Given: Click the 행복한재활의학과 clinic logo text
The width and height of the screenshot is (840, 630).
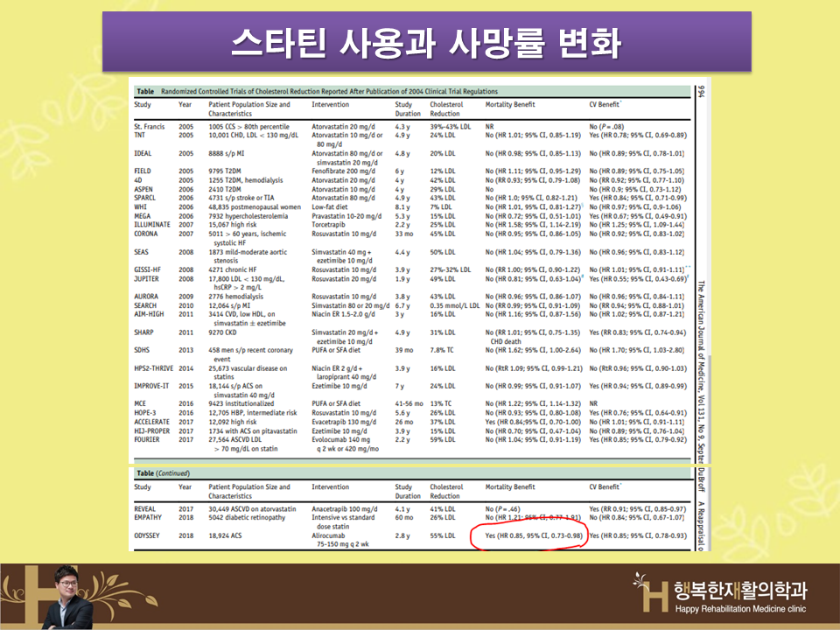Looking at the screenshot, I should click(x=740, y=590).
